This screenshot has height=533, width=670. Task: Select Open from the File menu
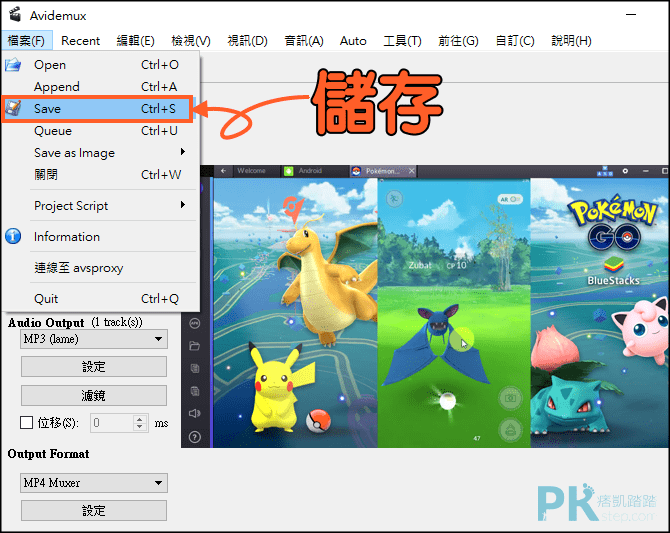coord(101,65)
